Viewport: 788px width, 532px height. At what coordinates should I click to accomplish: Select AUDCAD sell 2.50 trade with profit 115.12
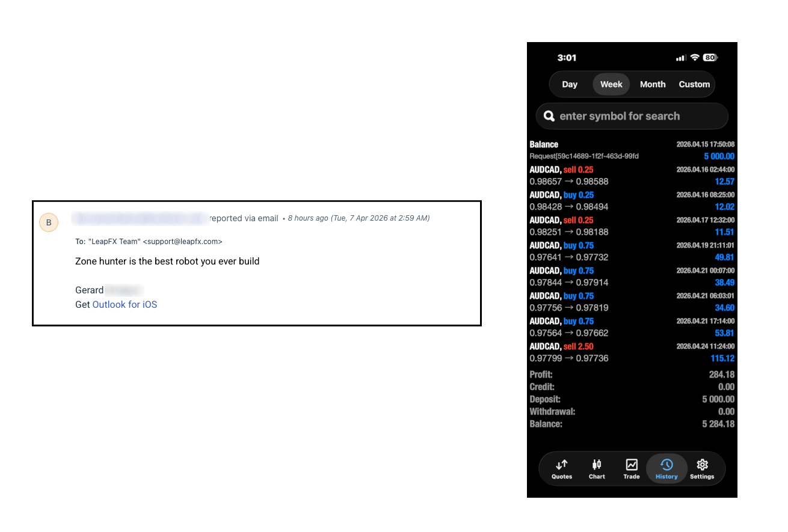click(632, 352)
